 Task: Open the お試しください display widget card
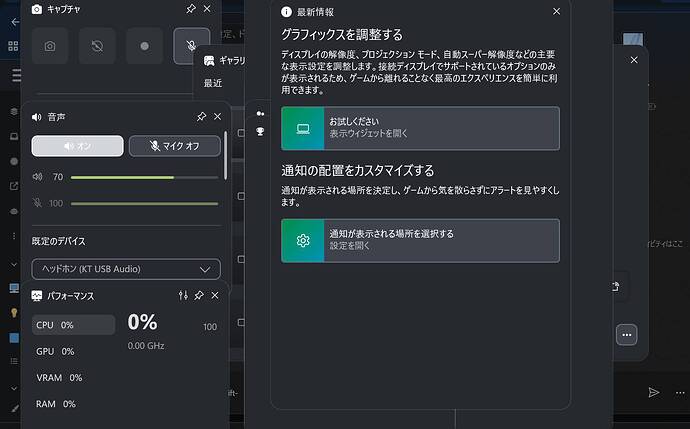click(420, 128)
